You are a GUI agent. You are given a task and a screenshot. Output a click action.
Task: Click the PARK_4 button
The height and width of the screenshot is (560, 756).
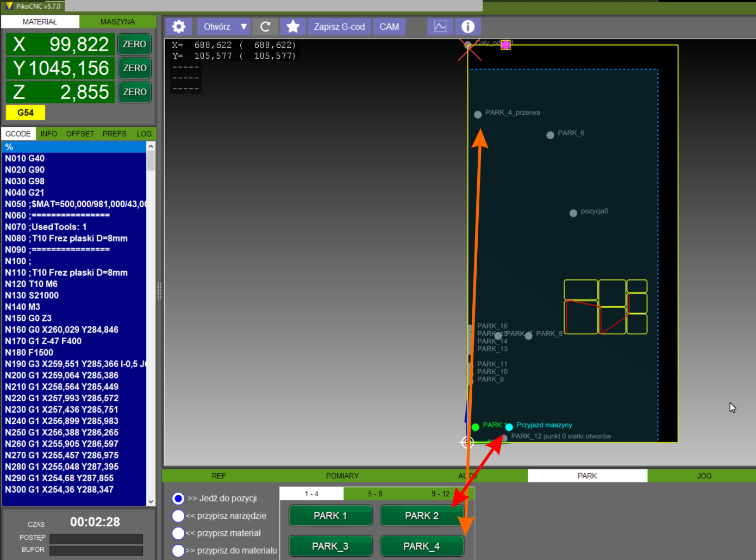click(x=422, y=546)
